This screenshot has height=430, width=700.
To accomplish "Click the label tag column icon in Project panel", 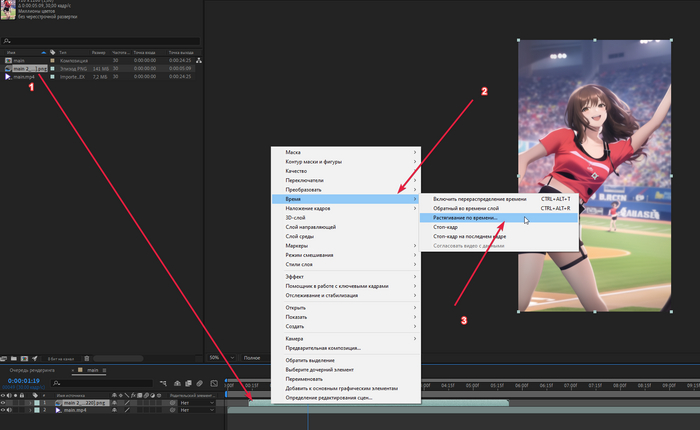I will 52,52.
